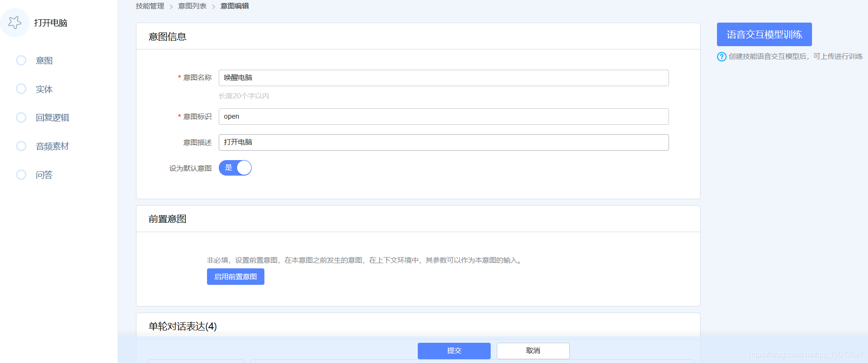Click the circle icon next to 音频素材
This screenshot has width=868, height=363.
pyautogui.click(x=21, y=146)
